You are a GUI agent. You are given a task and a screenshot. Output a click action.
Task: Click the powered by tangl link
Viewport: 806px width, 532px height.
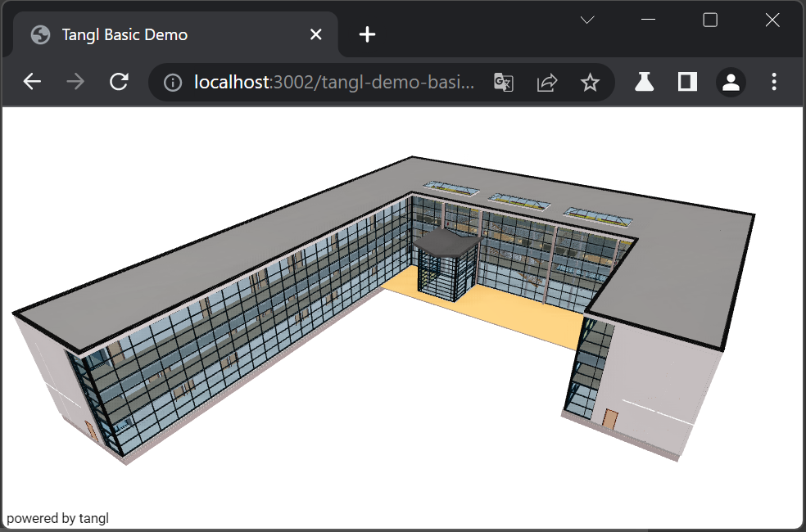[x=56, y=518]
